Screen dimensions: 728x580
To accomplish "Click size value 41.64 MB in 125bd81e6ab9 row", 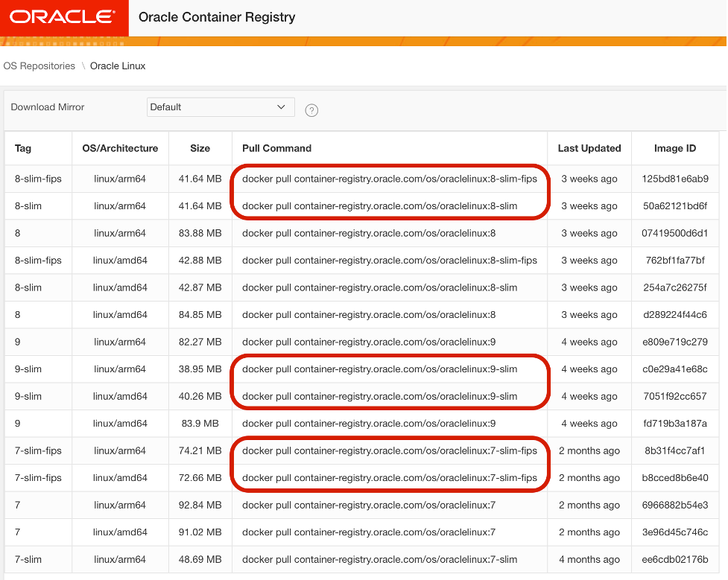I will pos(200,179).
